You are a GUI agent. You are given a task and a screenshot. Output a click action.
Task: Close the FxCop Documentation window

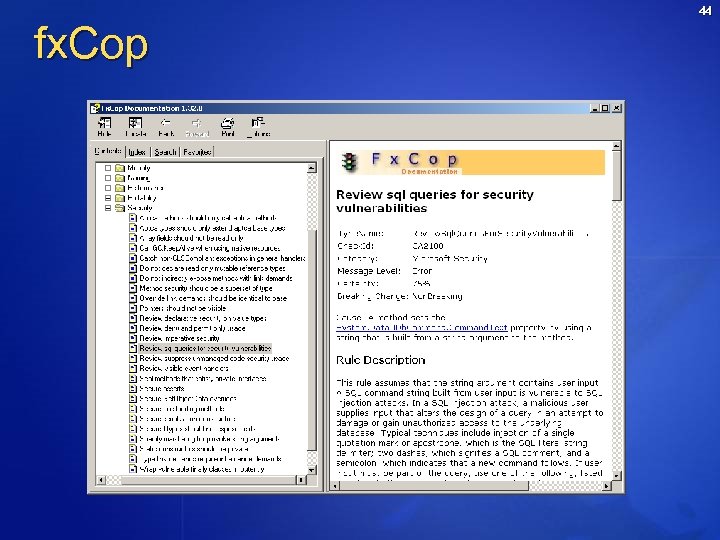tap(617, 108)
